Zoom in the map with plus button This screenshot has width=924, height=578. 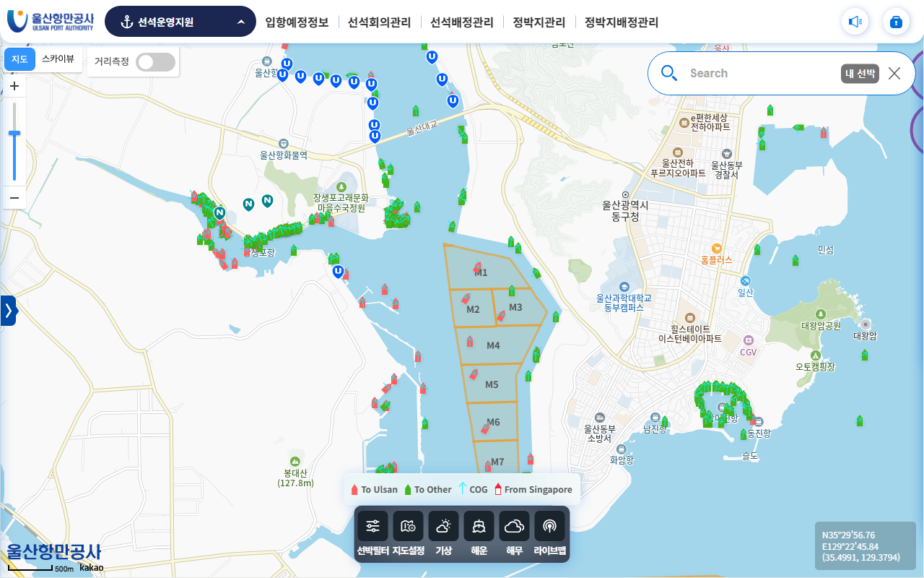(x=14, y=86)
